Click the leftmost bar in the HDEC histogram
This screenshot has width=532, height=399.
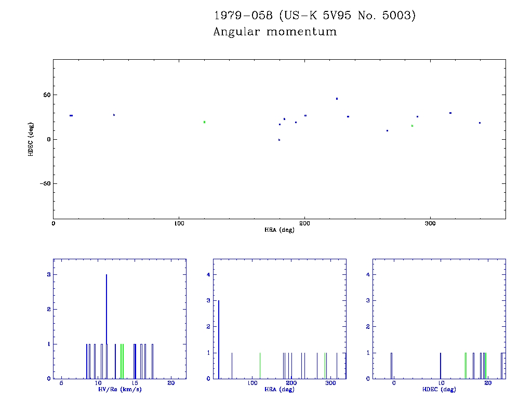click(391, 365)
